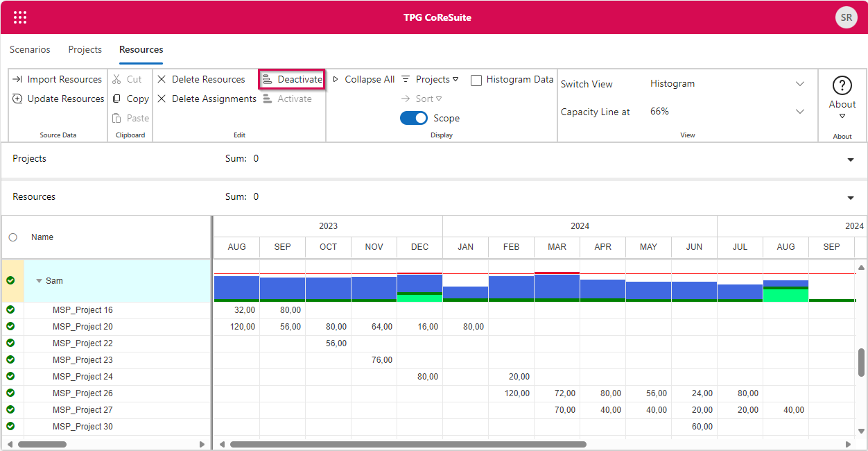Switch to the Projects tab
The height and width of the screenshot is (451, 868).
tap(85, 50)
